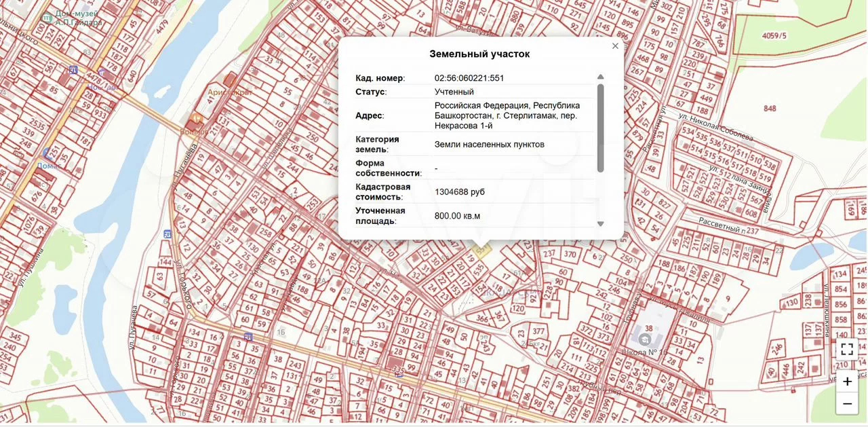868x427 pixels.
Task: Select the Аристократ place marker
Action: pos(231,80)
